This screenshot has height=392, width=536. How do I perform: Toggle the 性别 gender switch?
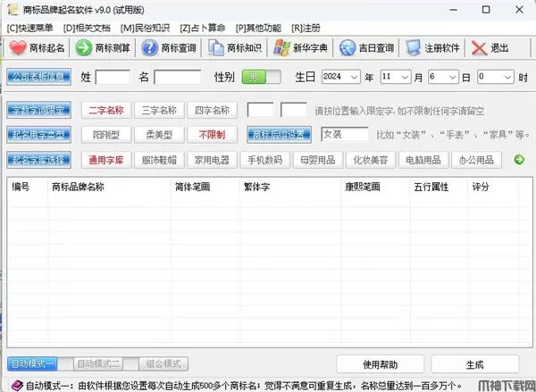pyautogui.click(x=261, y=77)
